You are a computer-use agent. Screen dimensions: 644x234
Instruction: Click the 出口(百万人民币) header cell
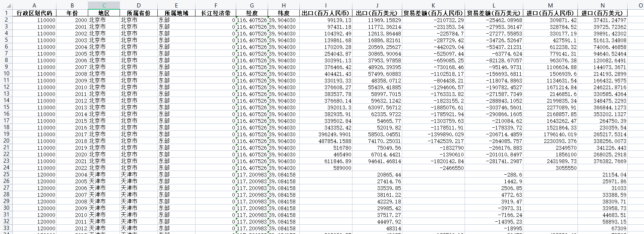326,13
